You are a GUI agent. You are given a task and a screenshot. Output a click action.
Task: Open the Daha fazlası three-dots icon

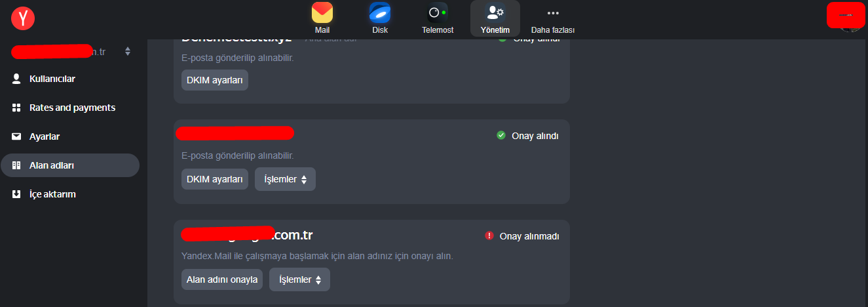click(553, 12)
